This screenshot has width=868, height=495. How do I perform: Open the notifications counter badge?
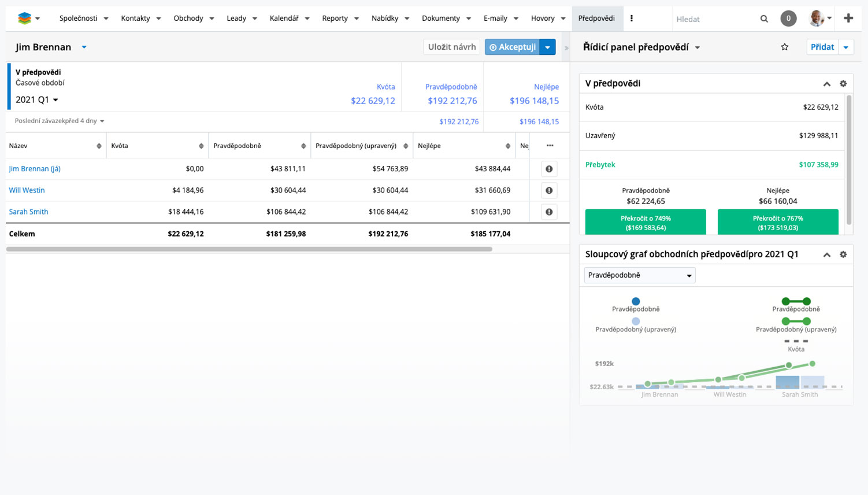coord(788,19)
